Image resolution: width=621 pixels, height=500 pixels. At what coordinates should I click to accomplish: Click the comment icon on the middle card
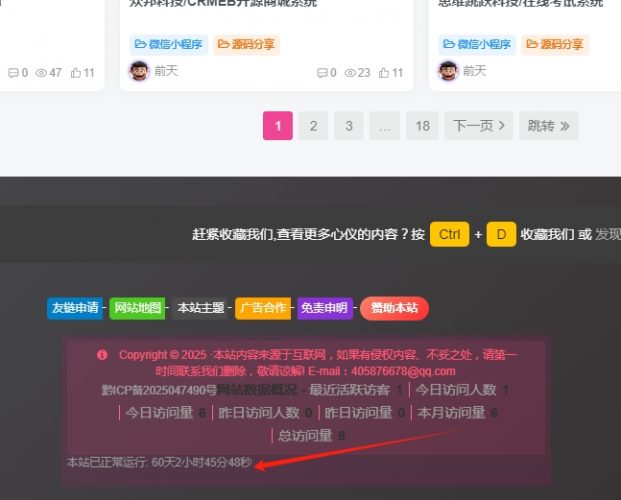[x=321, y=72]
